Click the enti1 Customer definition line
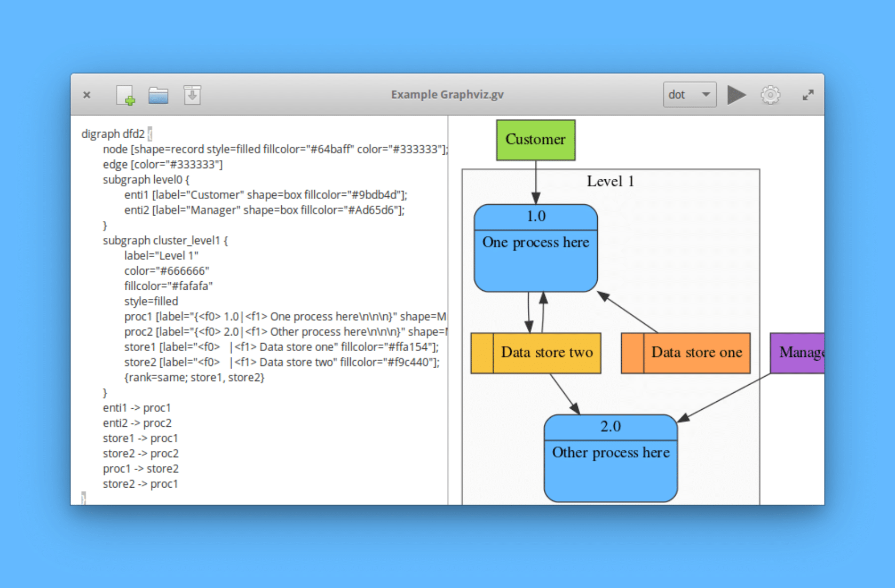The height and width of the screenshot is (588, 895). [x=266, y=195]
